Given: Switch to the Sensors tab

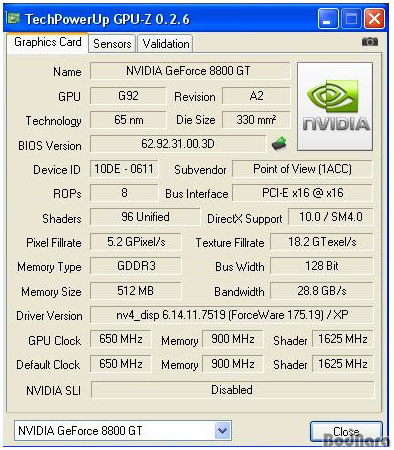Looking at the screenshot, I should [112, 44].
